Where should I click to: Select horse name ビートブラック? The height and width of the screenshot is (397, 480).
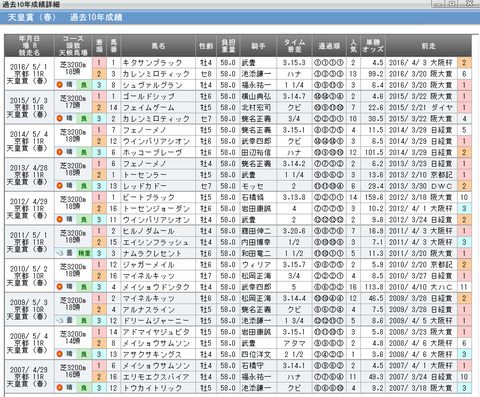point(149,197)
